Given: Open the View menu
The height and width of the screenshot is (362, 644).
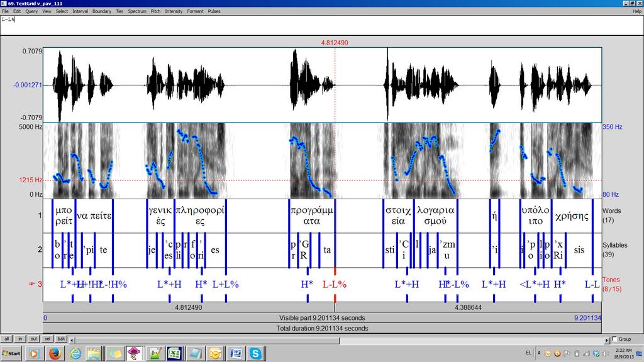Looking at the screenshot, I should [x=47, y=11].
